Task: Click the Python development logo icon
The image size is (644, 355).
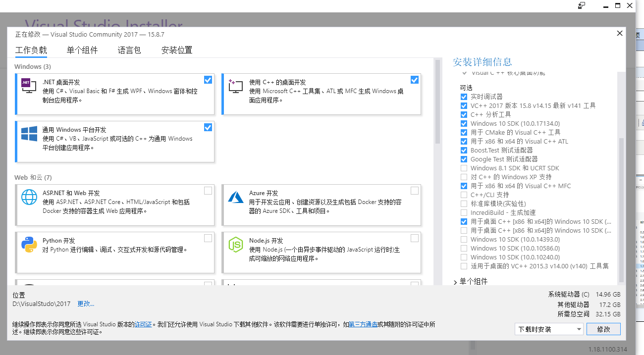Action: (x=29, y=245)
